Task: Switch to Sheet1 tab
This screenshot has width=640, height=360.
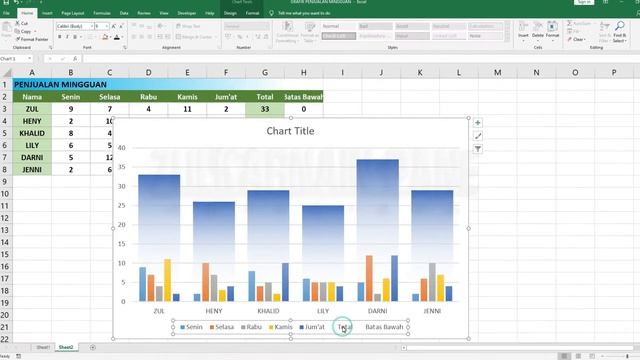Action: 43,347
